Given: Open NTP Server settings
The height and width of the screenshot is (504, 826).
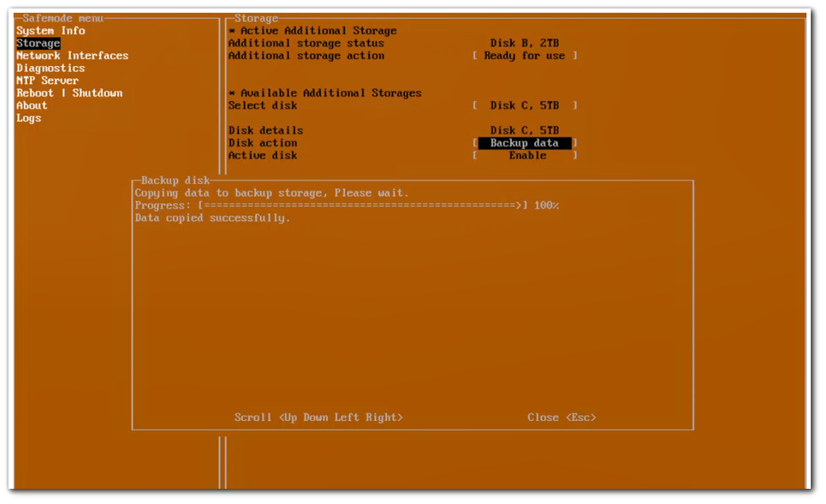Looking at the screenshot, I should (x=47, y=80).
